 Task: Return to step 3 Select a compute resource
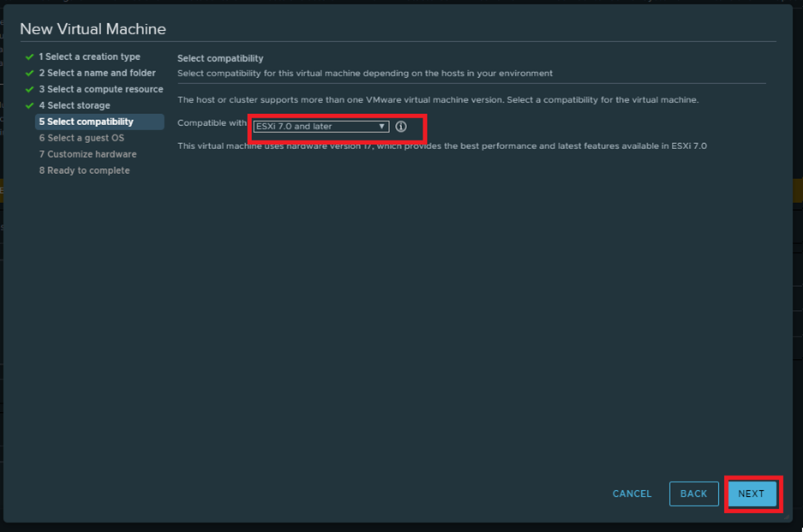click(101, 89)
